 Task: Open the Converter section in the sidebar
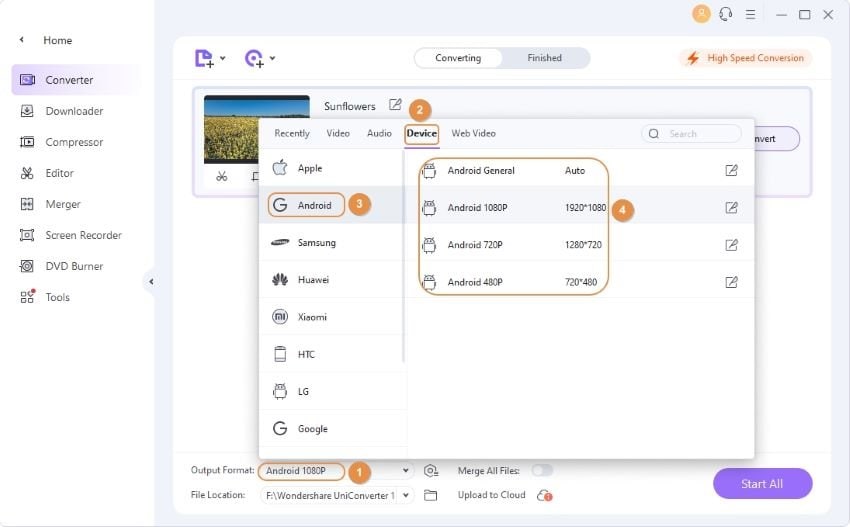click(x=76, y=80)
